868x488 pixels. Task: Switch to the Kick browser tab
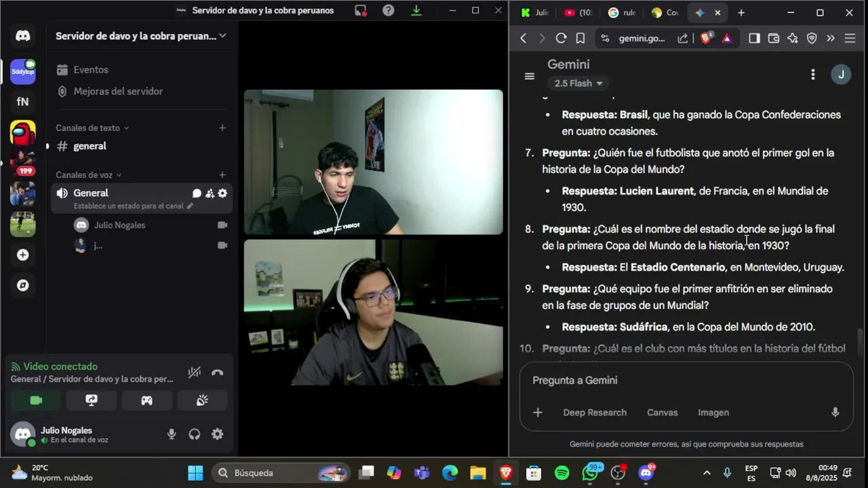535,12
